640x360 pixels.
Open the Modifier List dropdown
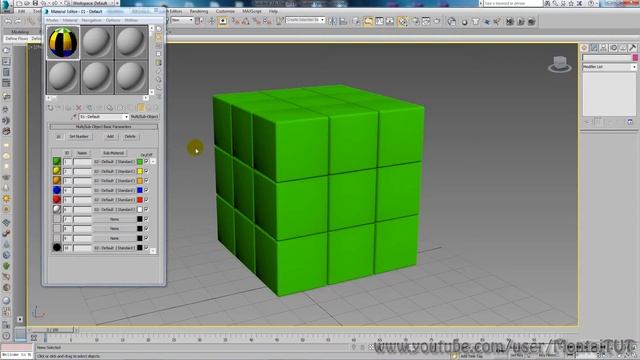609,67
